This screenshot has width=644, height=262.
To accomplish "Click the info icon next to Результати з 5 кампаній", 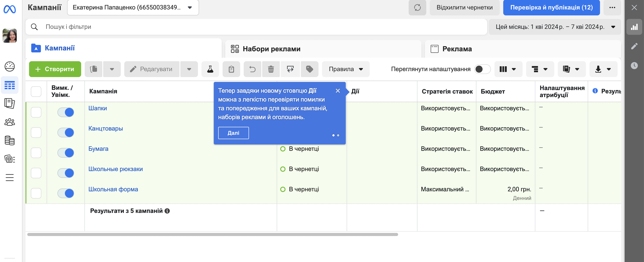I will coord(167,211).
